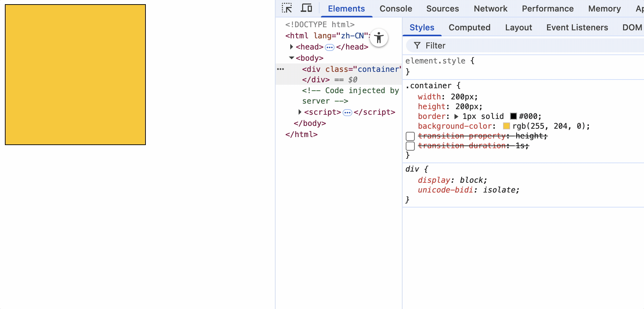Click the filter funnel icon

[417, 45]
